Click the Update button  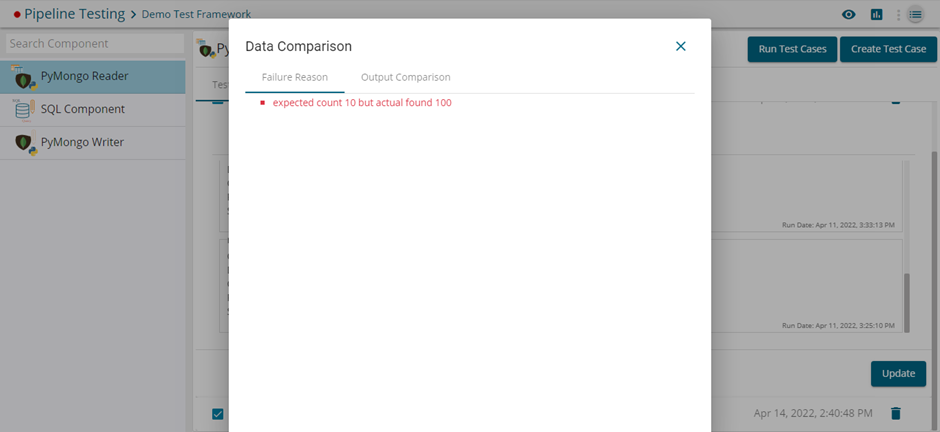[898, 373]
